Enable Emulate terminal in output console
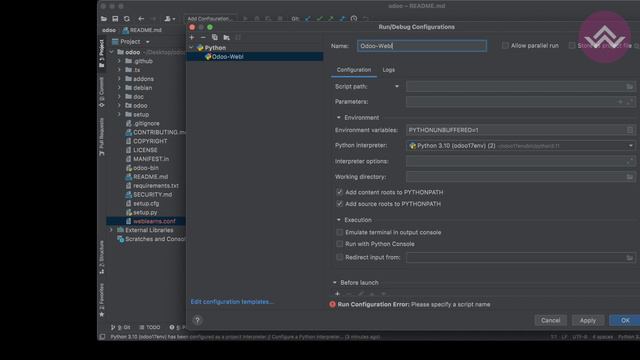640x360 pixels. coord(339,232)
